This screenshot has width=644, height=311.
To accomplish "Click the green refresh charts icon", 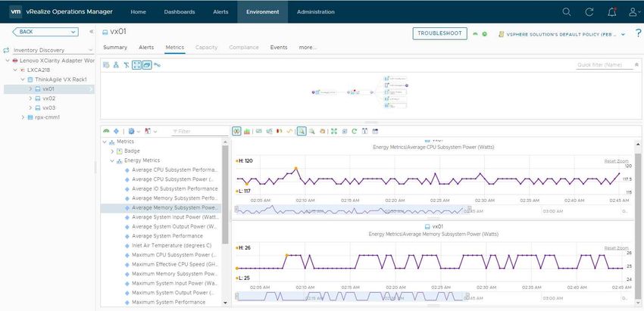I will pyautogui.click(x=355, y=132).
